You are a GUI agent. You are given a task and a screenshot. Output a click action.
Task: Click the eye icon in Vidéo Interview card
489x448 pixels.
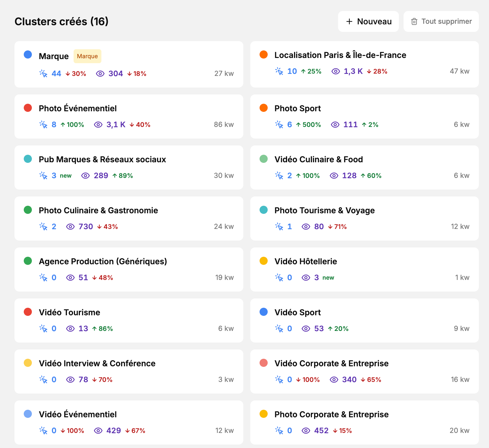[x=70, y=380]
